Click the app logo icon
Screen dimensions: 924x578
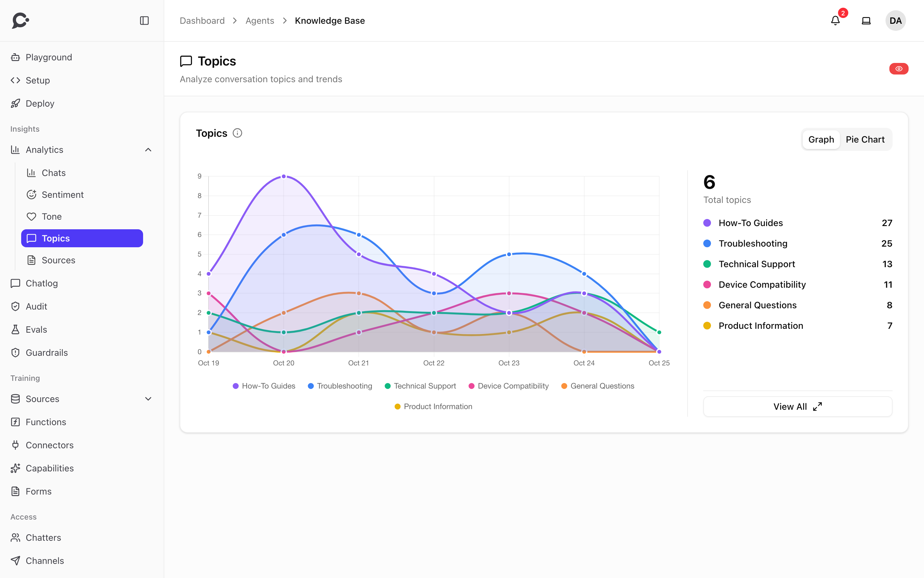point(21,21)
